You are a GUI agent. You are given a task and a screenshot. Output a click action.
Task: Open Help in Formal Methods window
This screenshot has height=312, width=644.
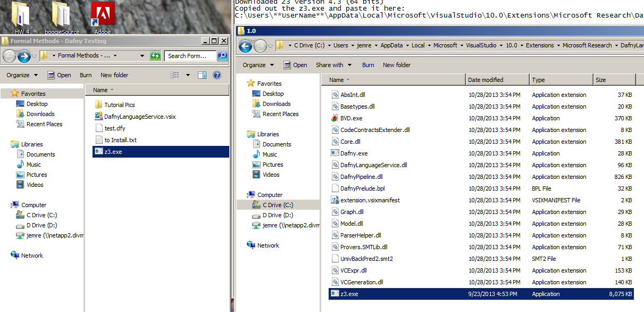(217, 75)
